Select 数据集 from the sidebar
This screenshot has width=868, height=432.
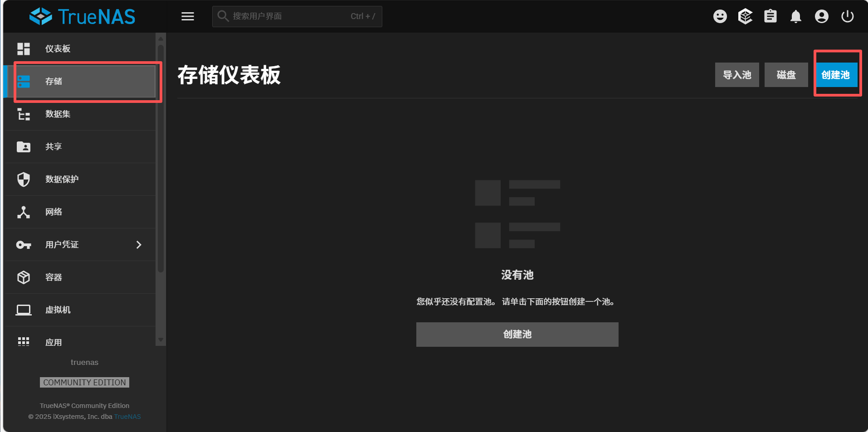(x=58, y=114)
